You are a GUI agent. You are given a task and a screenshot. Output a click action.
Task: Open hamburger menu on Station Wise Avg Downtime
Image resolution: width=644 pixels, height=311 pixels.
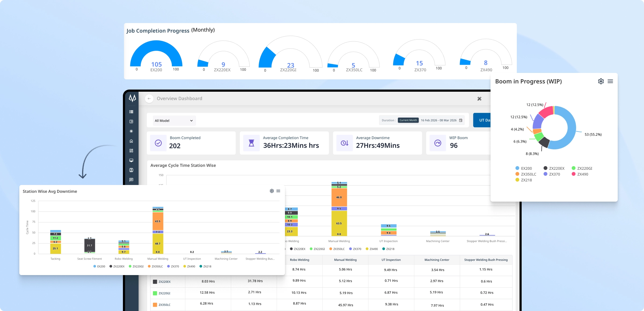point(278,191)
